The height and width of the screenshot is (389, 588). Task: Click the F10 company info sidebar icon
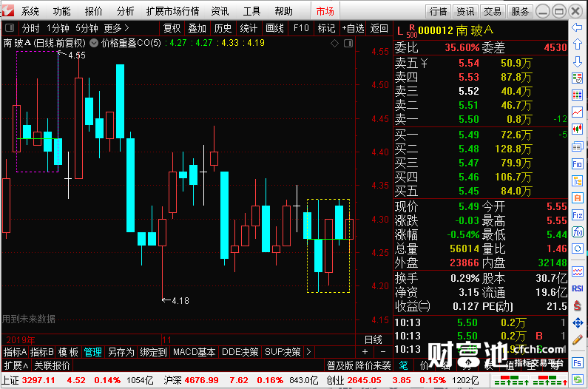577,164
